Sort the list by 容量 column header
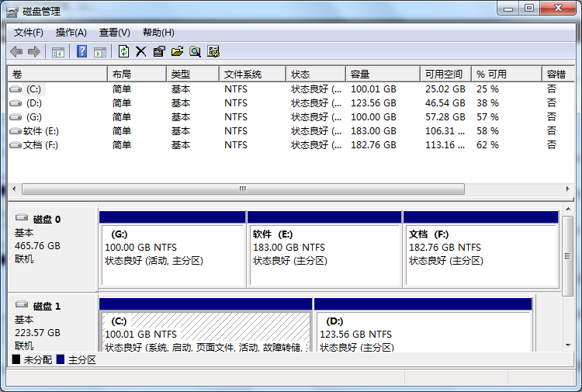Viewport: 582px width, 392px height. pos(382,74)
